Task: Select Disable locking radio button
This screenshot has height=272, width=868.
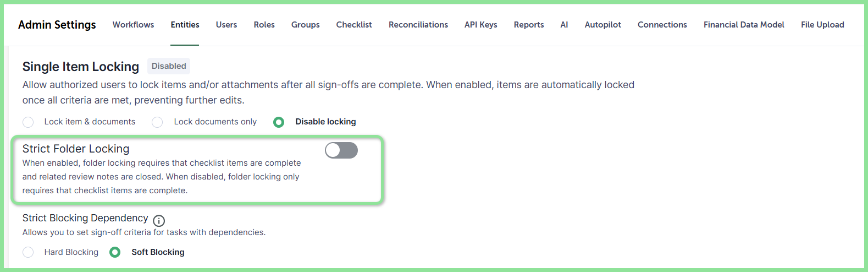Action: (x=279, y=122)
